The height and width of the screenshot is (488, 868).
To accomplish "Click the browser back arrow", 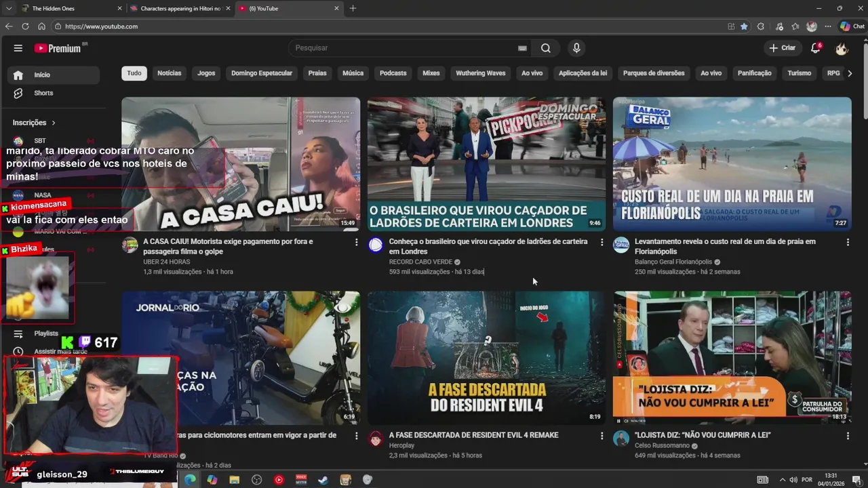I will pyautogui.click(x=9, y=26).
